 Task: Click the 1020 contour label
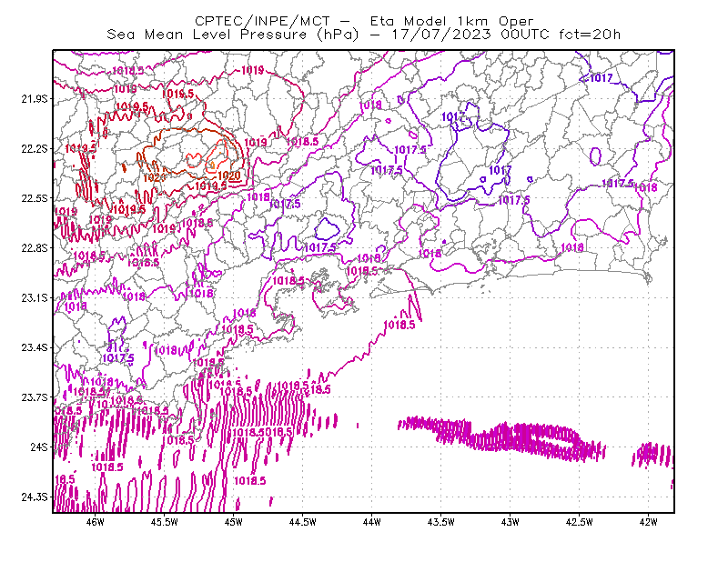tap(229, 176)
